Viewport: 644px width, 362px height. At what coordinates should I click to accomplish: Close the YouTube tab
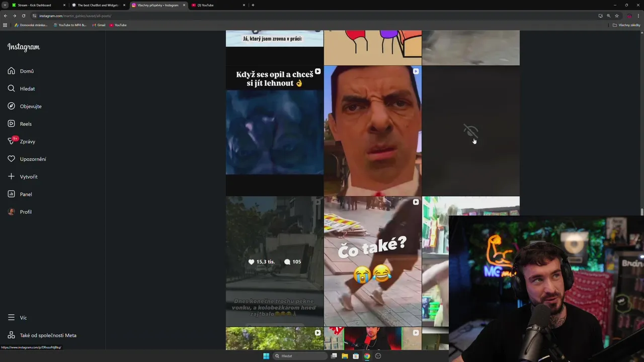[244, 5]
